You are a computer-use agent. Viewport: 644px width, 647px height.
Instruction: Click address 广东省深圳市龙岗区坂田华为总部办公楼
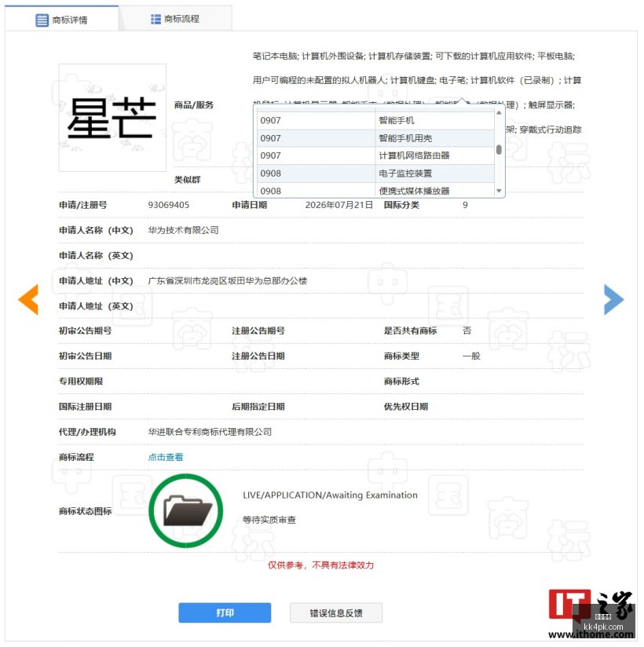tap(228, 281)
